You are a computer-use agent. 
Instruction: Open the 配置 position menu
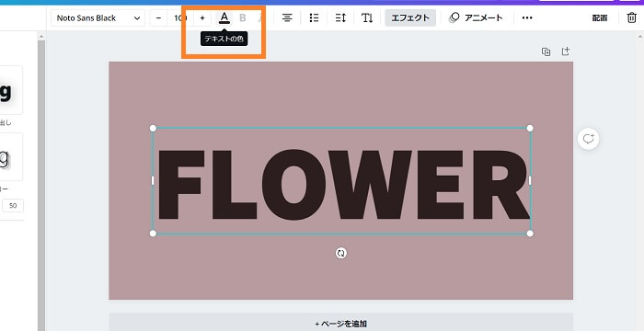pyautogui.click(x=600, y=17)
